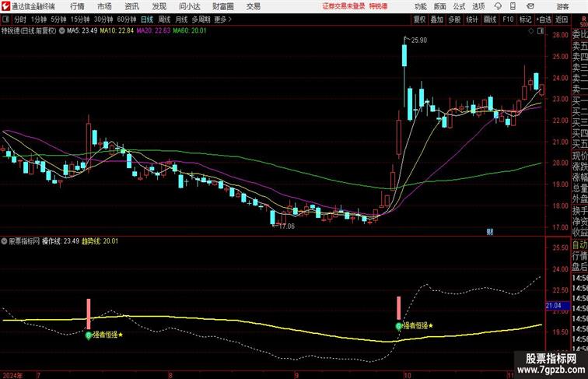Select the 5分钟 period tab
This screenshot has width=588, height=379.
58,19
